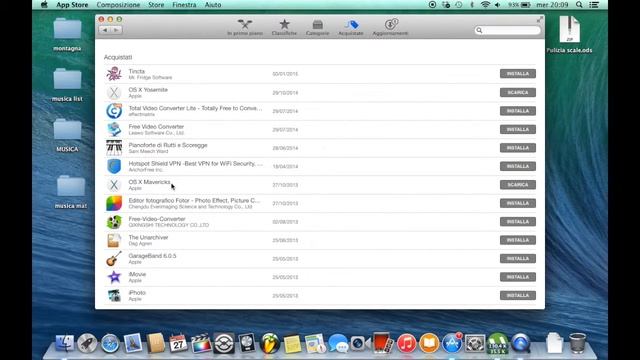Click the Pianoforte piano keys icon
Image resolution: width=640 pixels, height=360 pixels.
(x=114, y=148)
